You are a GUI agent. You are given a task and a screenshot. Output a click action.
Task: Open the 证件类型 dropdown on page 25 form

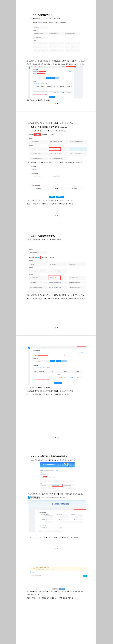coord(49,515)
